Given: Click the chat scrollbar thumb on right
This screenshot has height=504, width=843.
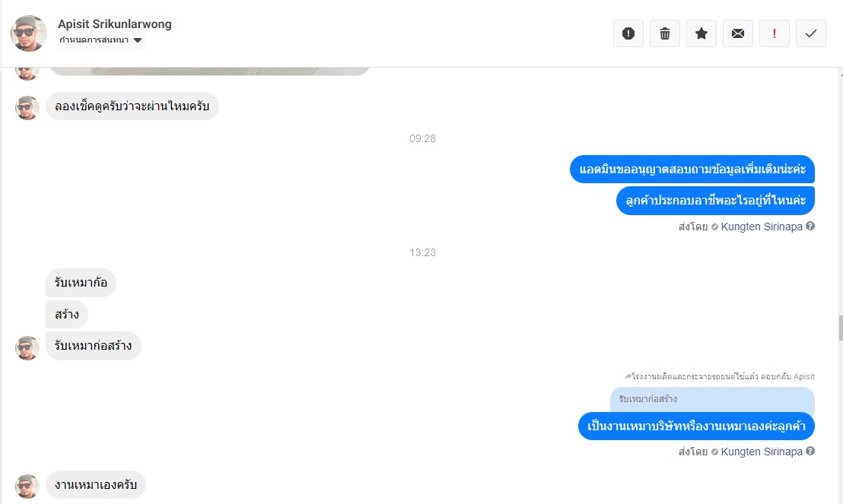Looking at the screenshot, I should 840,328.
